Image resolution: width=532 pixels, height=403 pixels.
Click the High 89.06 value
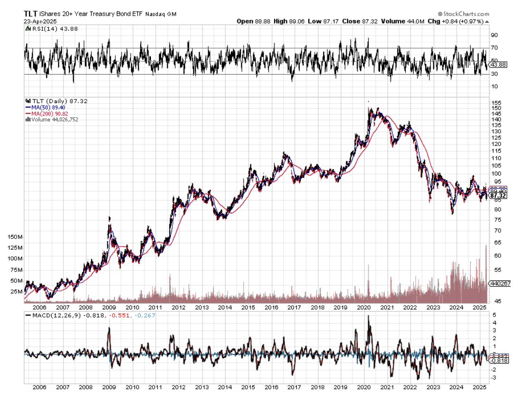(289, 21)
